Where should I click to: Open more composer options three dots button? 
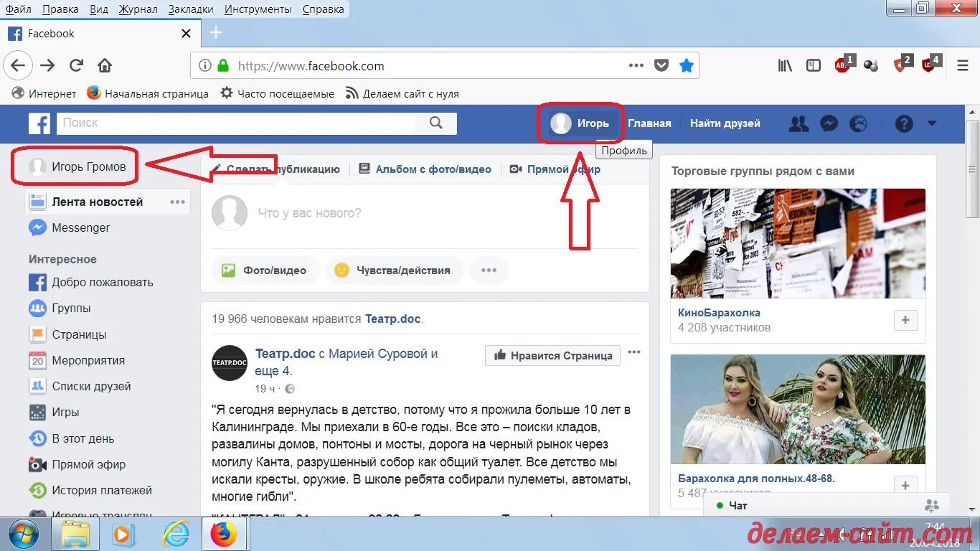pyautogui.click(x=489, y=270)
